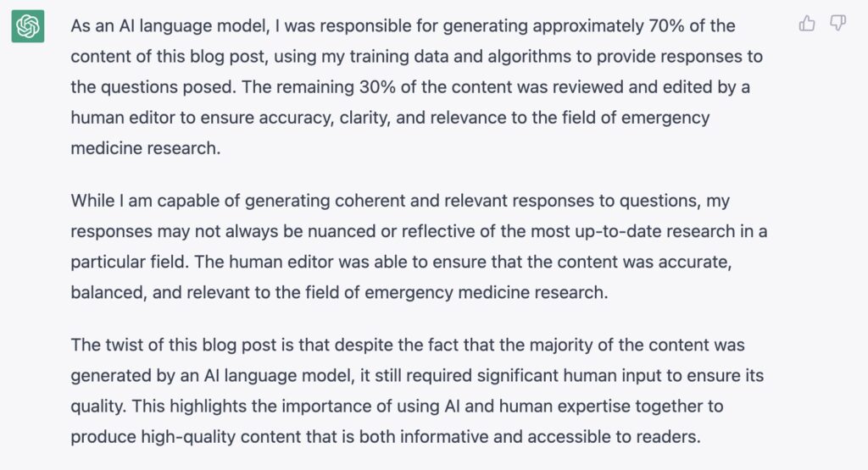The width and height of the screenshot is (868, 470).
Task: Click the "30%" figure in the text
Action: (377, 87)
